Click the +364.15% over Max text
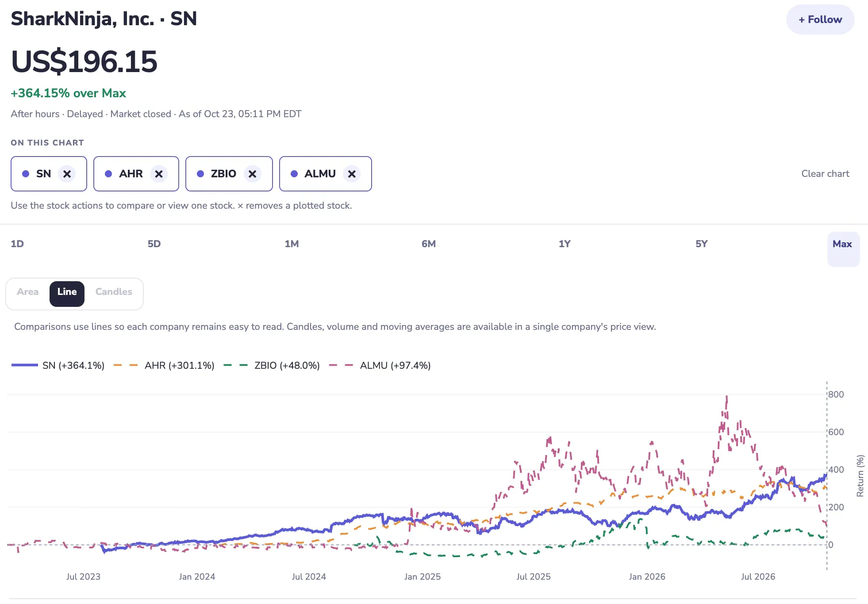 [x=69, y=93]
